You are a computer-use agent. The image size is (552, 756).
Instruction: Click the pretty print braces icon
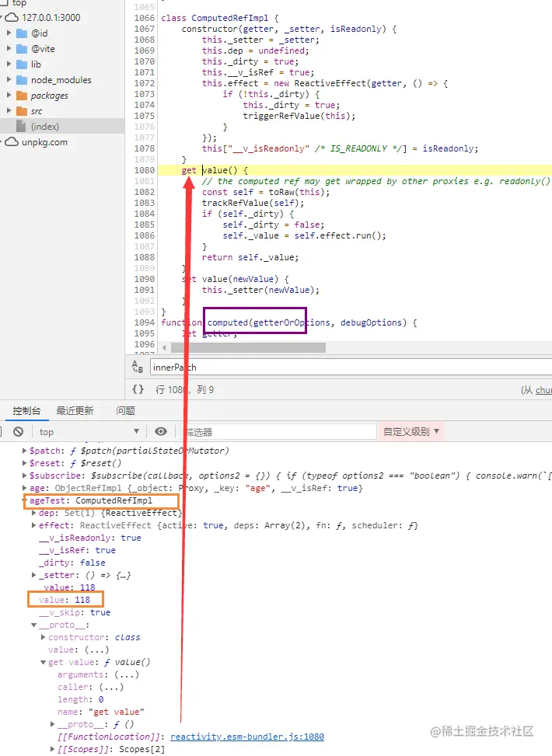[x=138, y=389]
